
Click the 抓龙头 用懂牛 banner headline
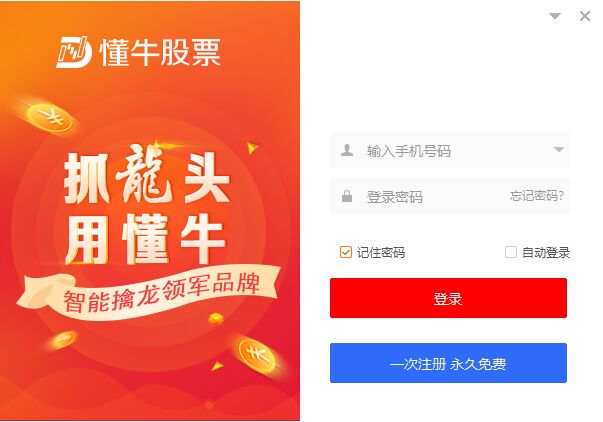147,206
